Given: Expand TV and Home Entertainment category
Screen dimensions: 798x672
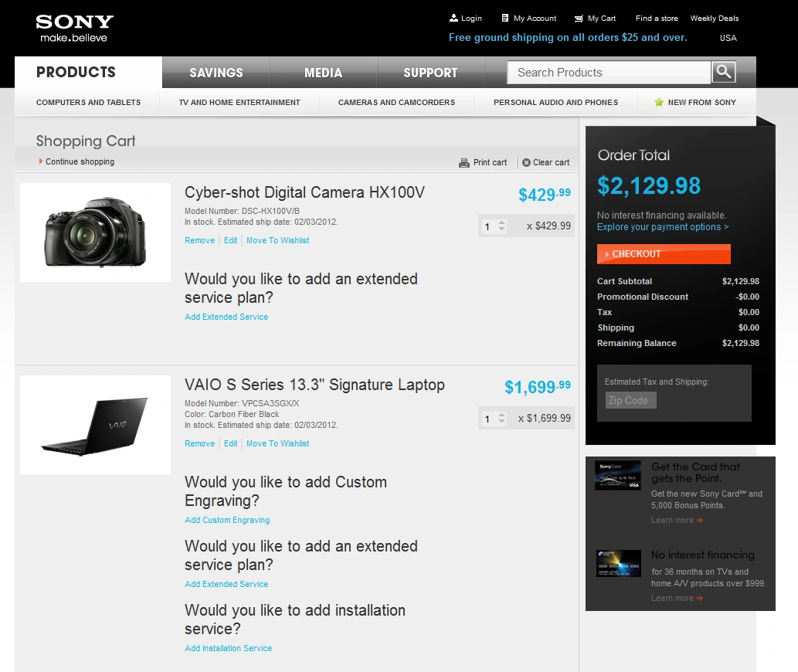Looking at the screenshot, I should pyautogui.click(x=239, y=102).
